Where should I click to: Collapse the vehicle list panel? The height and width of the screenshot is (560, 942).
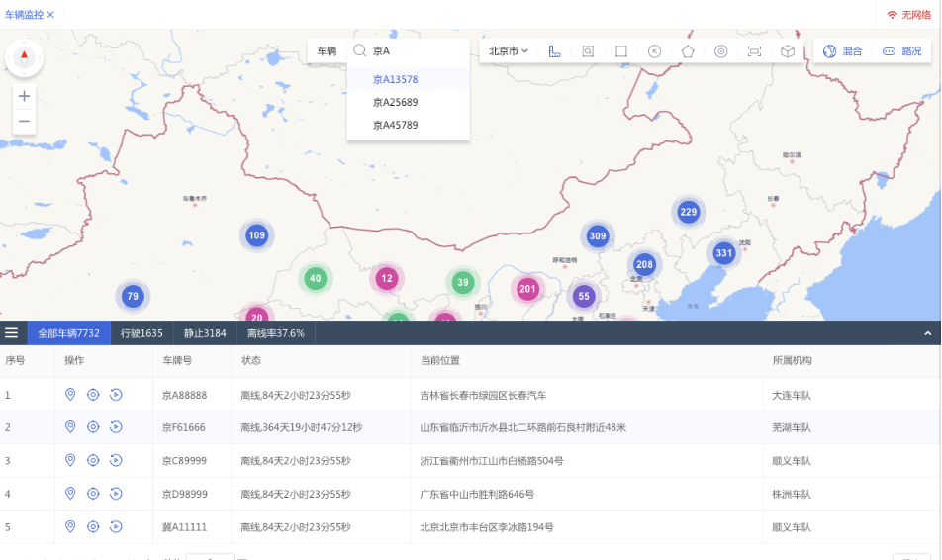pyautogui.click(x=927, y=333)
